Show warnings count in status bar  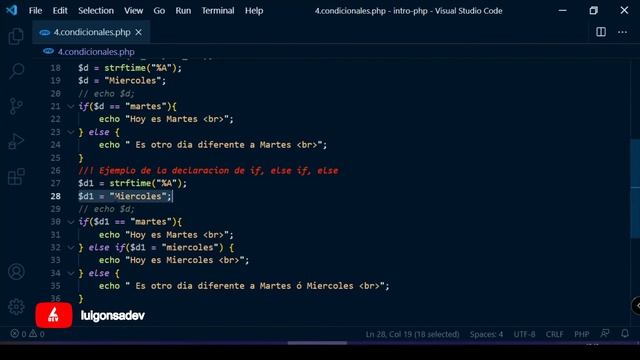coord(37,334)
